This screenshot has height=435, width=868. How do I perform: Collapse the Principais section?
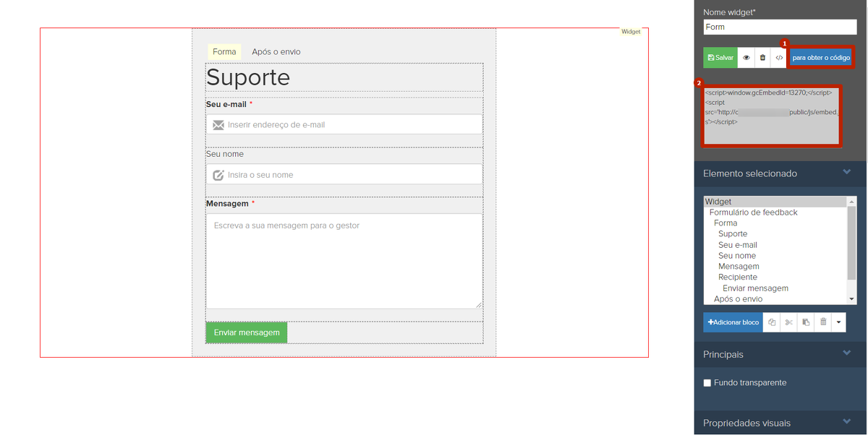click(846, 354)
